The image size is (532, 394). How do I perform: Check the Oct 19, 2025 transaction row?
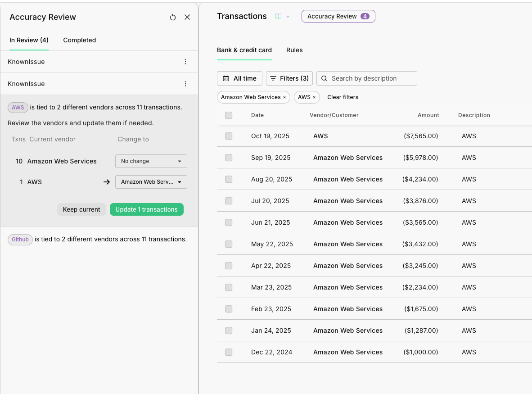click(x=229, y=136)
